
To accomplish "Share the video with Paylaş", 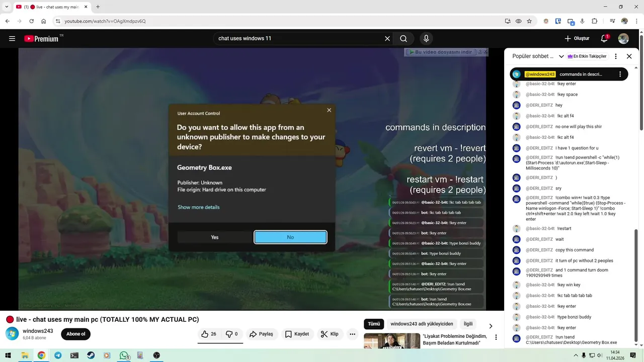I will (261, 334).
